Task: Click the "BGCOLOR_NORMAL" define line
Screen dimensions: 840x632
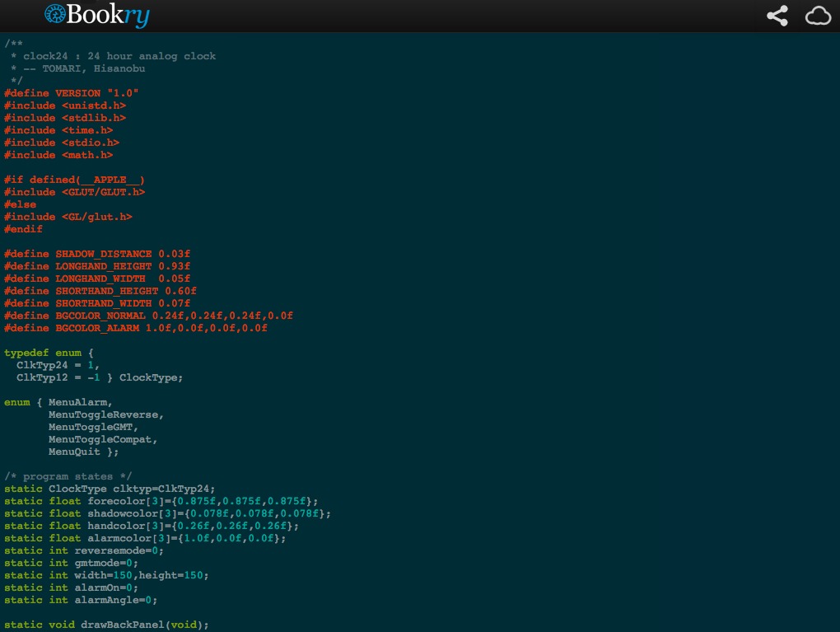Action: [148, 316]
